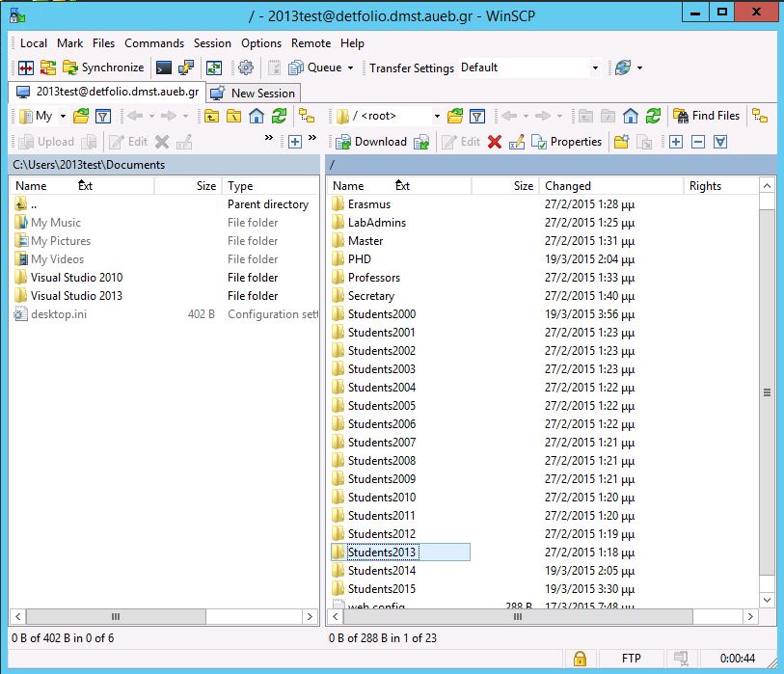Open the Commands menu
The width and height of the screenshot is (784, 674).
coord(153,43)
